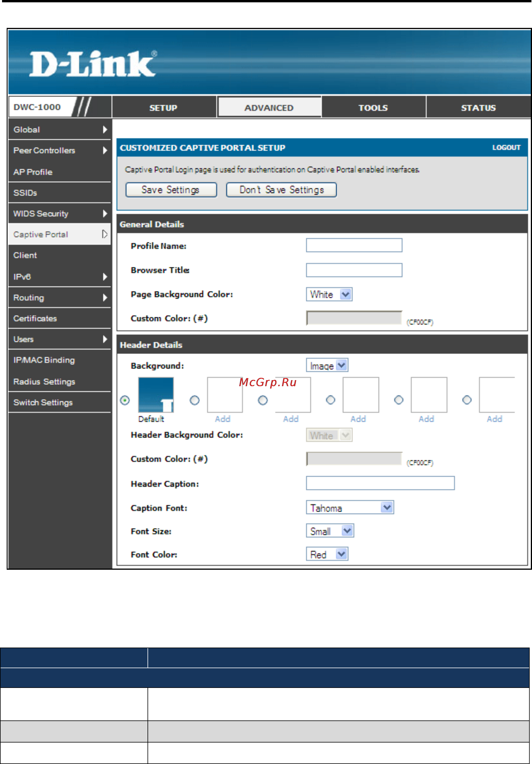The height and width of the screenshot is (764, 532).
Task: Click fourth Add image link
Action: [427, 419]
